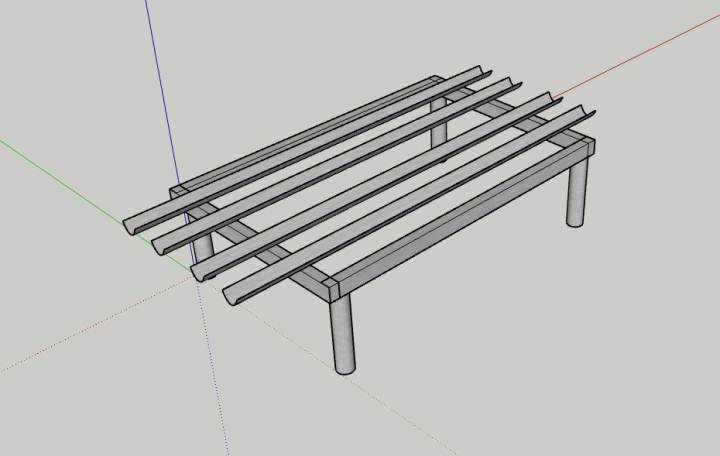Select the long front beam of the frame
This screenshot has width=720, height=456.
460,218
